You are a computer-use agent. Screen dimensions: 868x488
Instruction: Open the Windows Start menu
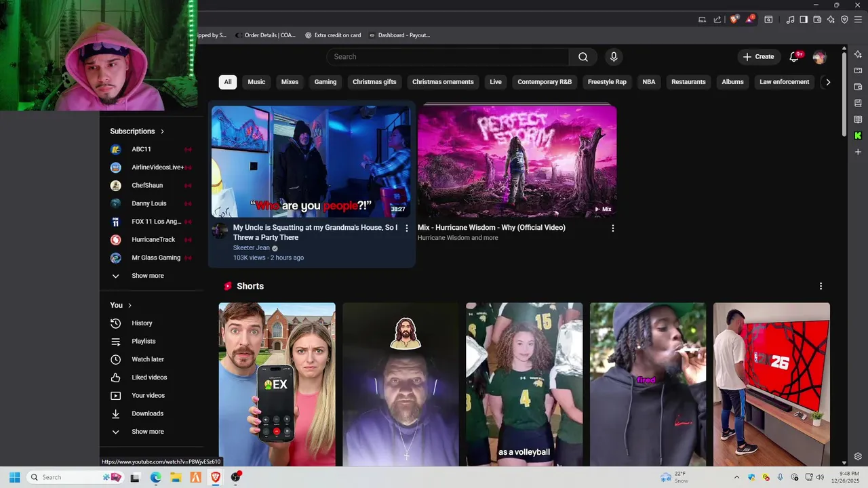[14, 477]
